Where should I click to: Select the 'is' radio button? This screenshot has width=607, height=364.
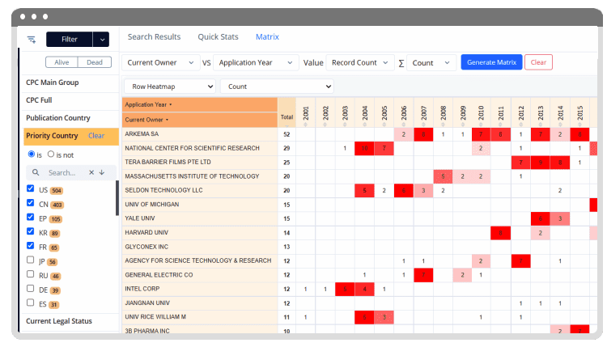coord(32,154)
